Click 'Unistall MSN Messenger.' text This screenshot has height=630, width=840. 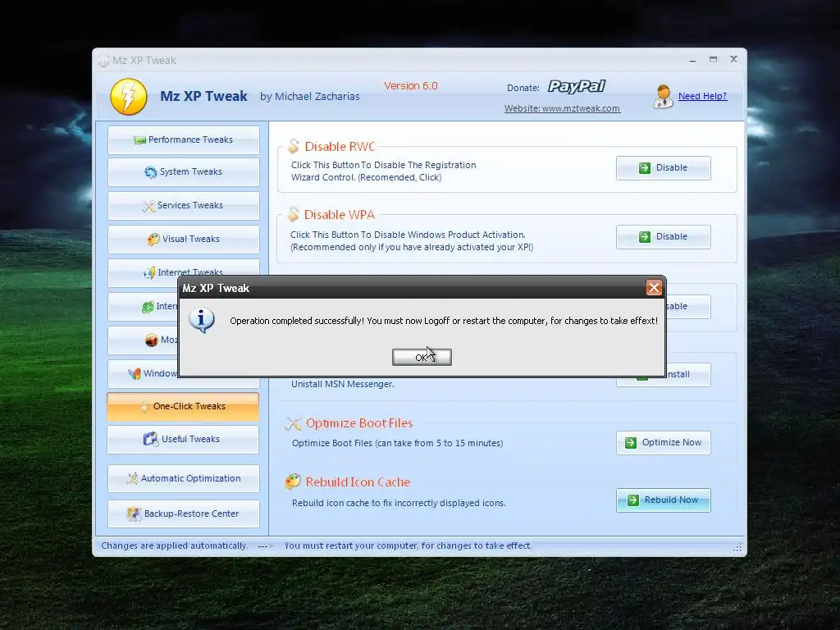click(343, 384)
